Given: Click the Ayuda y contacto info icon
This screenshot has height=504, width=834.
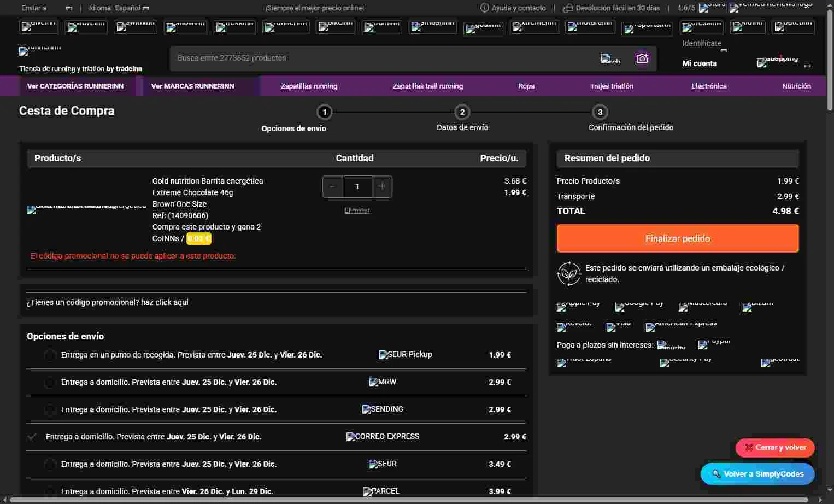Looking at the screenshot, I should point(484,8).
